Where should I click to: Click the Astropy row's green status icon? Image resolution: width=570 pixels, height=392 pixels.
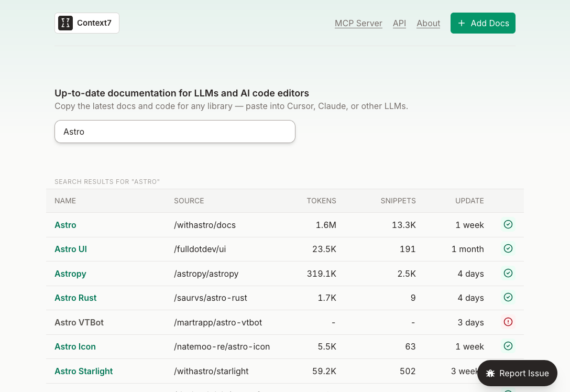pos(508,273)
